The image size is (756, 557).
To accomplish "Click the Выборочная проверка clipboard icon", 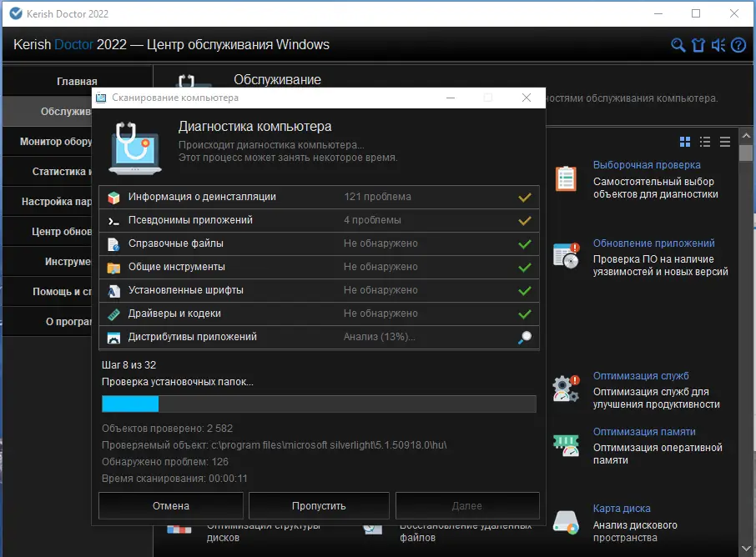I will coord(566,178).
